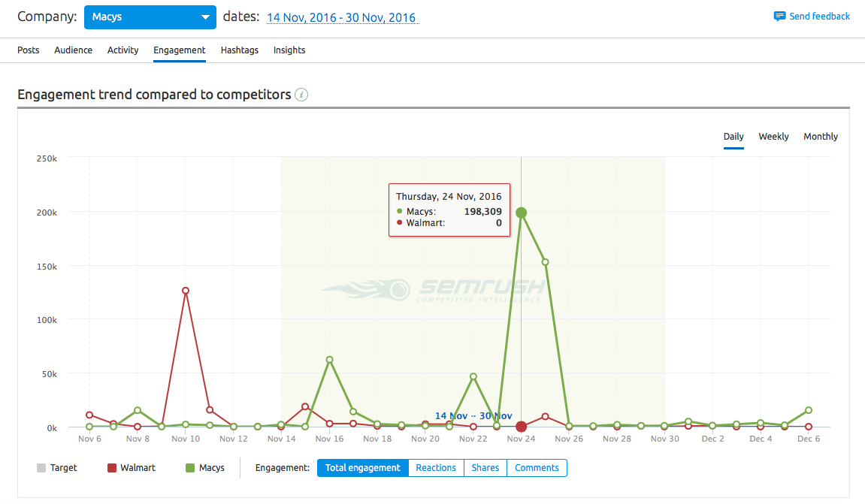Select the Daily view
Screen dimensions: 865x504
point(733,136)
